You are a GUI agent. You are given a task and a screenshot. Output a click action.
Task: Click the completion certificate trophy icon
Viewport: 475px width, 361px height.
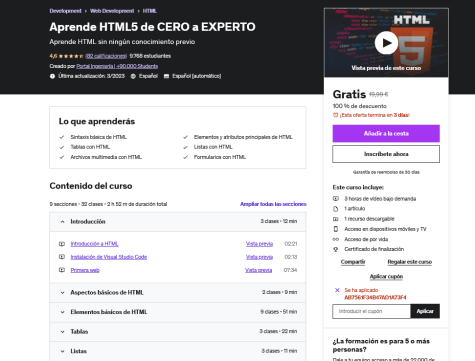tap(336, 249)
